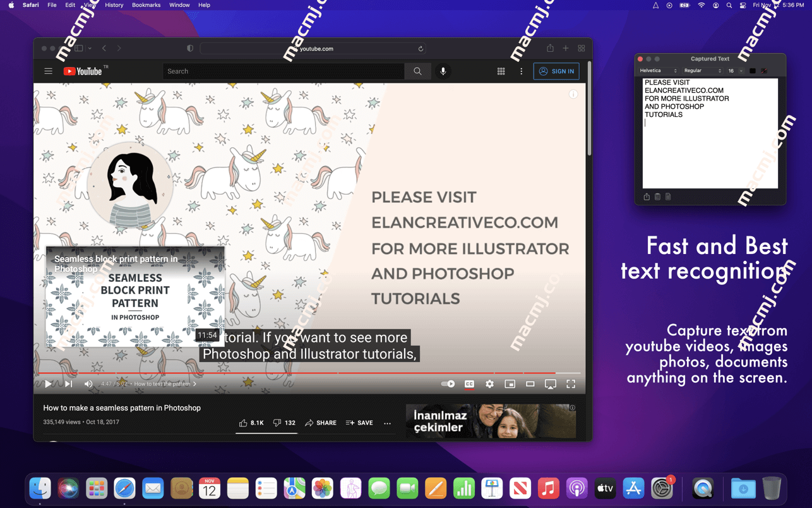Open the AirPlay option in player
The width and height of the screenshot is (812, 508).
click(551, 384)
